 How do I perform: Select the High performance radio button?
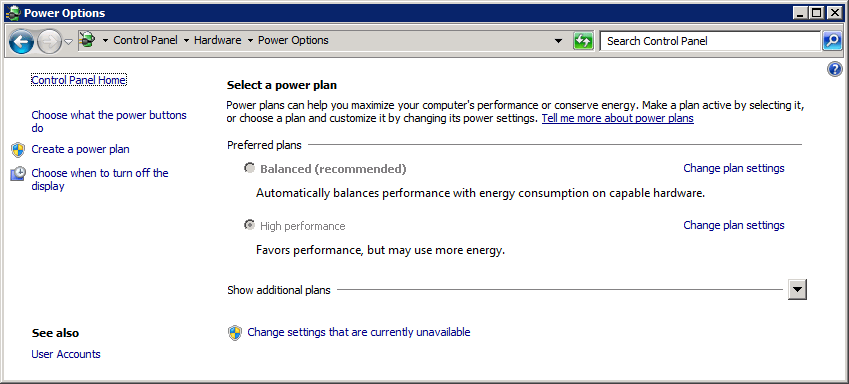pyautogui.click(x=249, y=225)
